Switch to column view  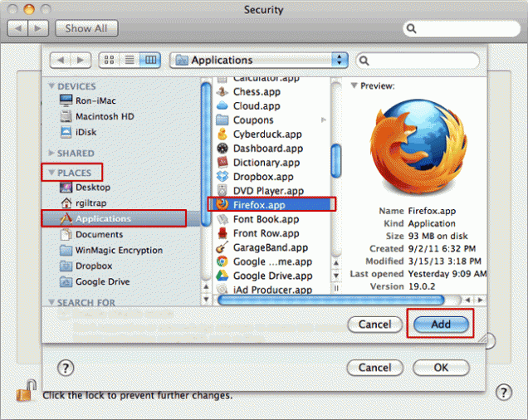point(150,61)
